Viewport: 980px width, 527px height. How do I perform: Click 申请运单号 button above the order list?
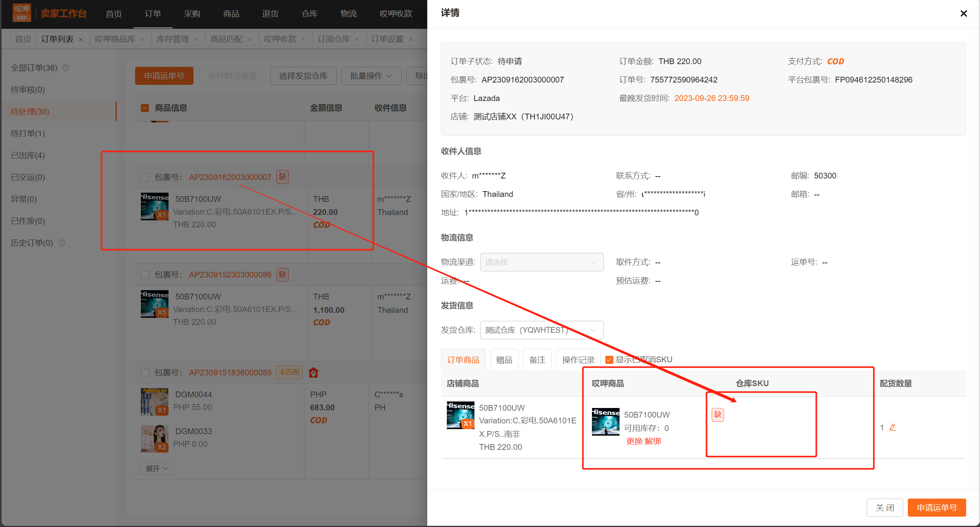164,76
